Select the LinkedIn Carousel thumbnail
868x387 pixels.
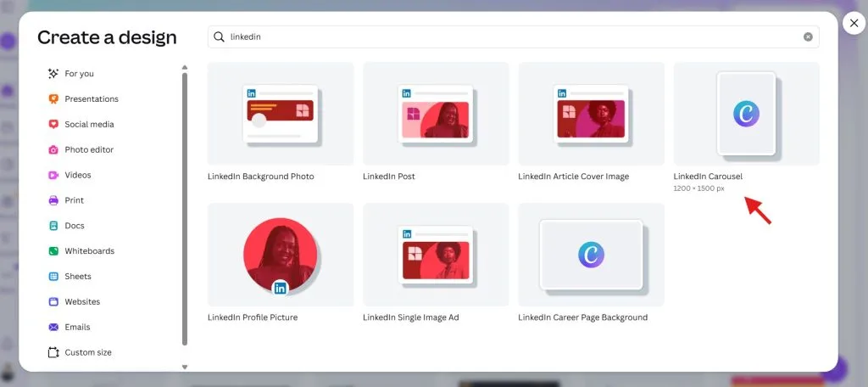(x=746, y=114)
